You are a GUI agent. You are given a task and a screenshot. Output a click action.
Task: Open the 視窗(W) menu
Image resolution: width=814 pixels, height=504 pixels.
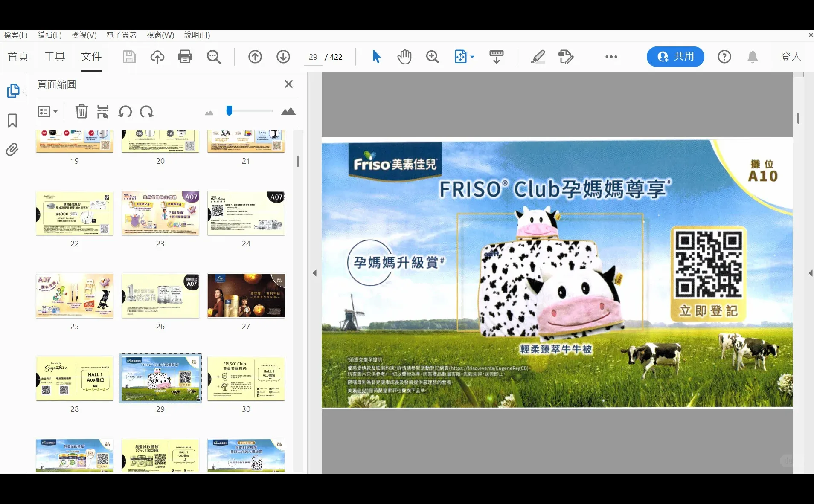160,35
